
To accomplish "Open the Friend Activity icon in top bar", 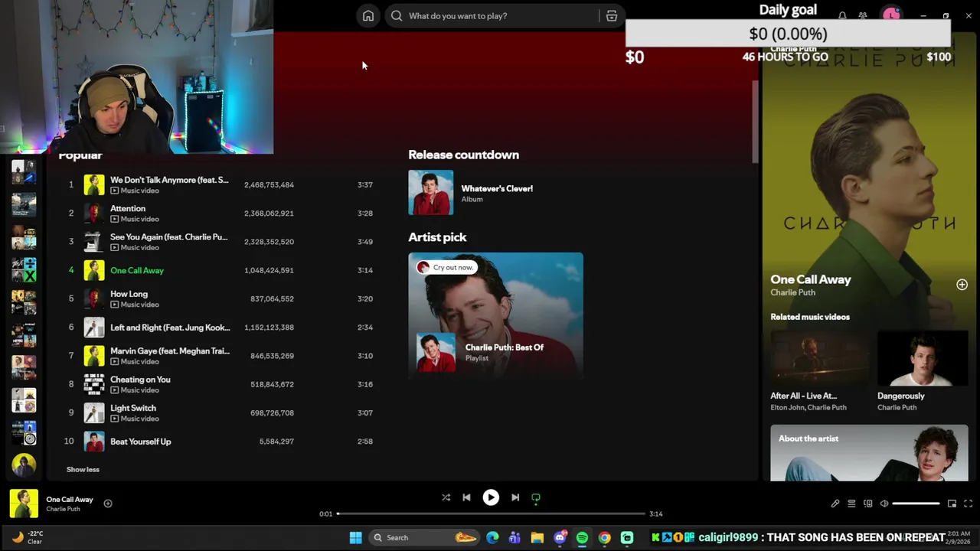I will pyautogui.click(x=863, y=15).
